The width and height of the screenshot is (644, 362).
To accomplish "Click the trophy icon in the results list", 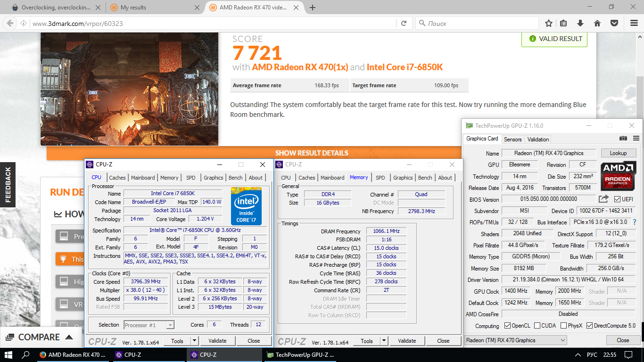I will pos(62,259).
